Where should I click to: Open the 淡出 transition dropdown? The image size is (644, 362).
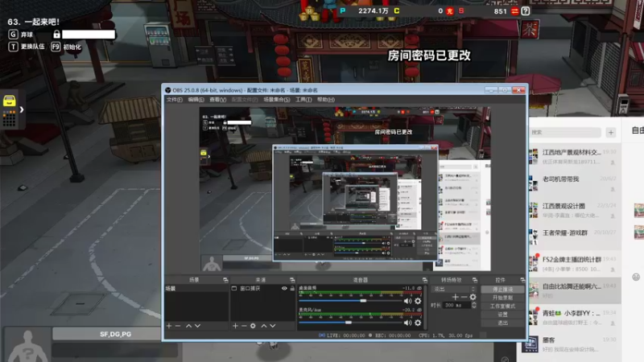pyautogui.click(x=455, y=289)
